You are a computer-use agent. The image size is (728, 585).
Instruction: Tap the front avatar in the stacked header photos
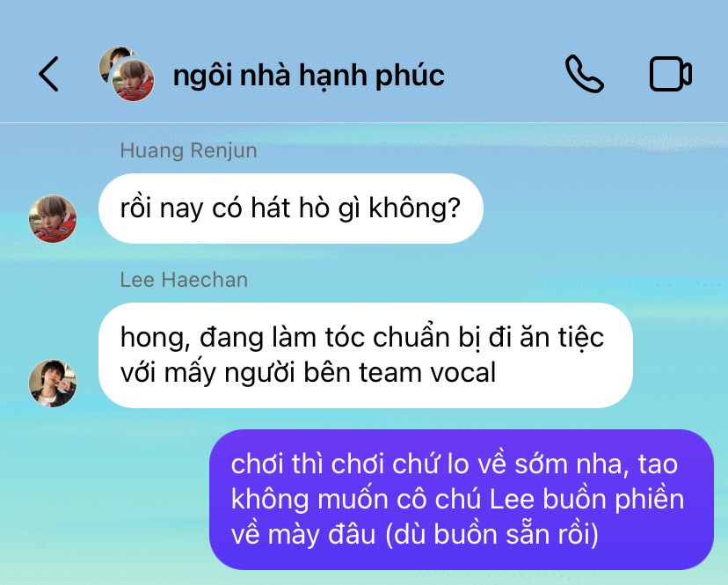[134, 80]
